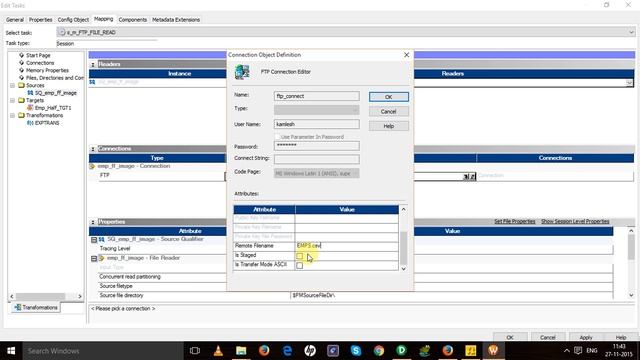Close the Connection Object Definition dialog
The image size is (640, 360).
[407, 55]
